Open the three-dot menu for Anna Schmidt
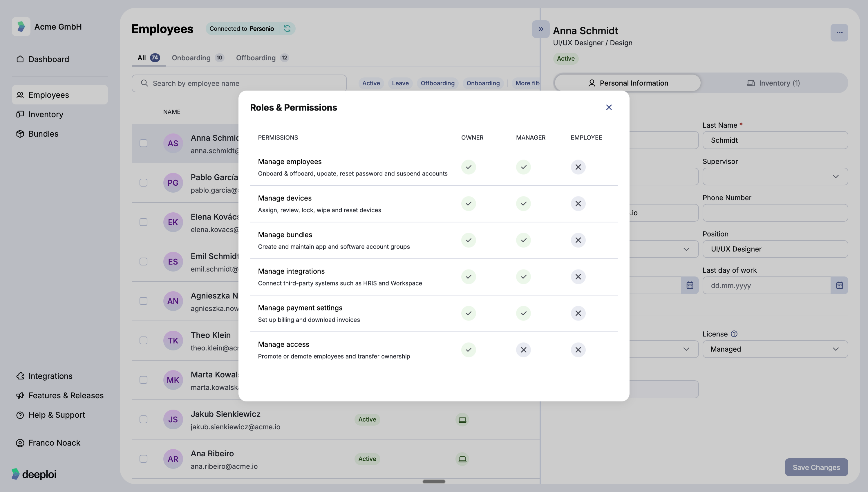868x492 pixels. pos(839,32)
